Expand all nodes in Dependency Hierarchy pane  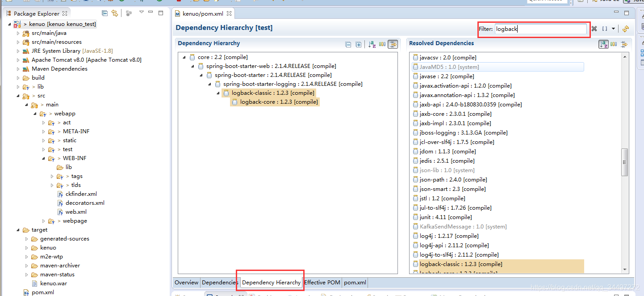pyautogui.click(x=358, y=44)
